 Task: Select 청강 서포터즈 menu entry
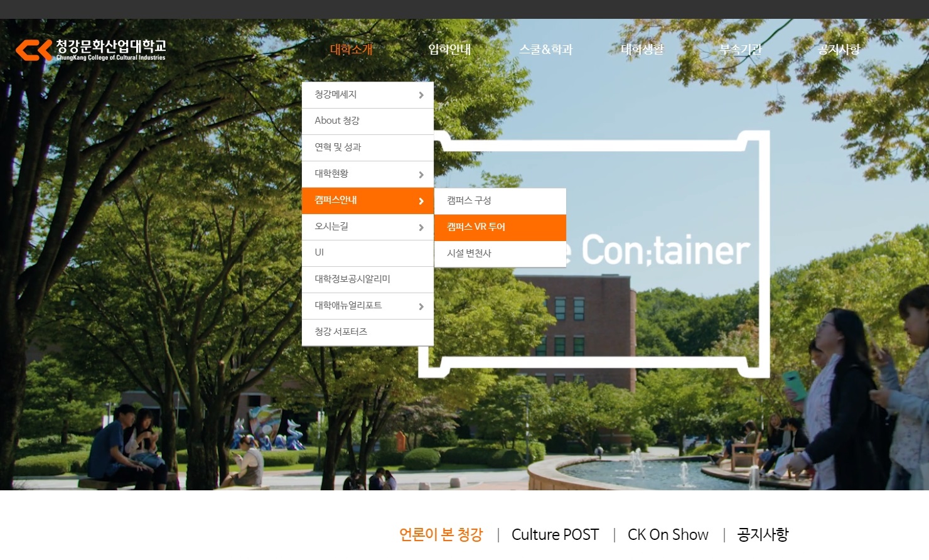click(368, 332)
